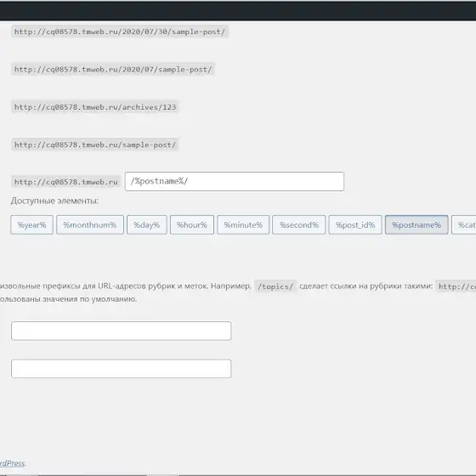Click the 2020/07/sample-post URL example

pos(113,69)
